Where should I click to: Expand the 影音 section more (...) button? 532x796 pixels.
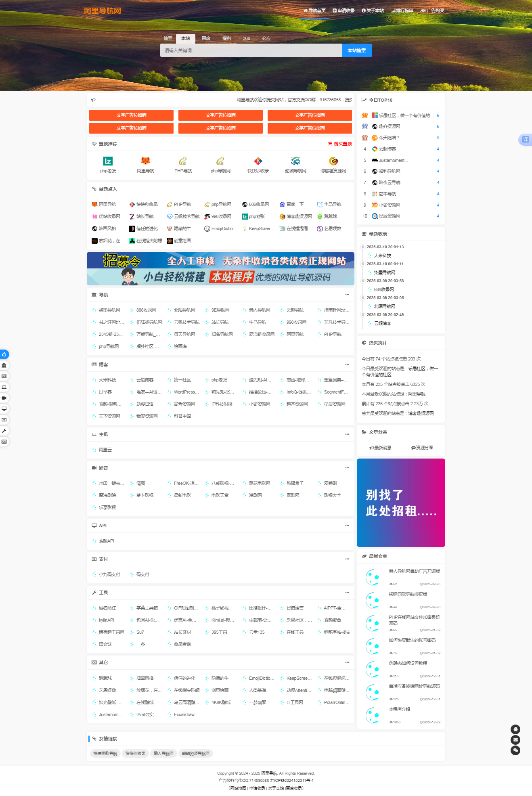347,468
